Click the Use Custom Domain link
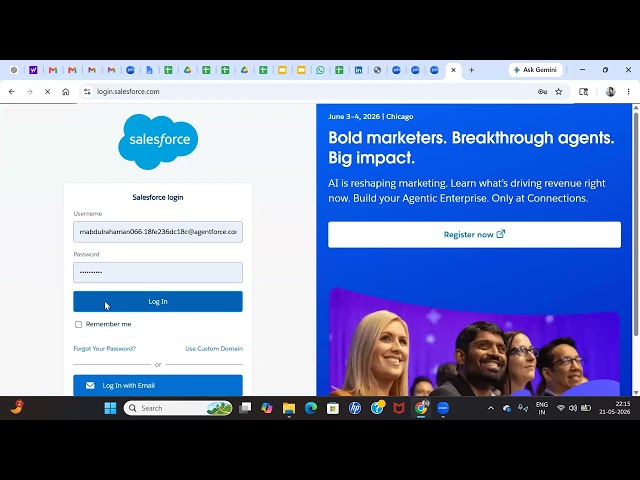This screenshot has height=480, width=640. pos(214,349)
